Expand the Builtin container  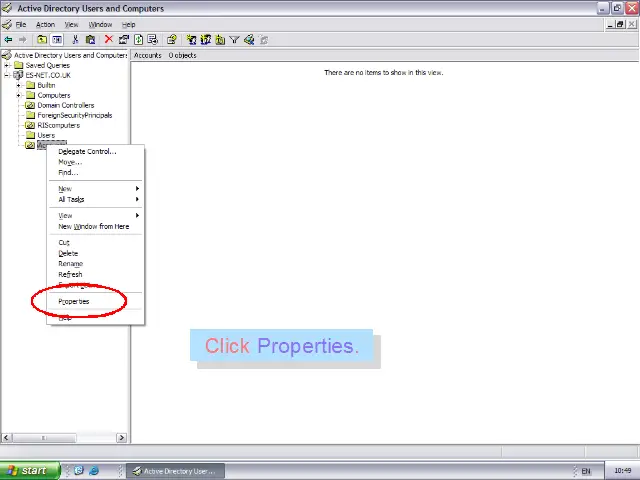(x=18, y=85)
